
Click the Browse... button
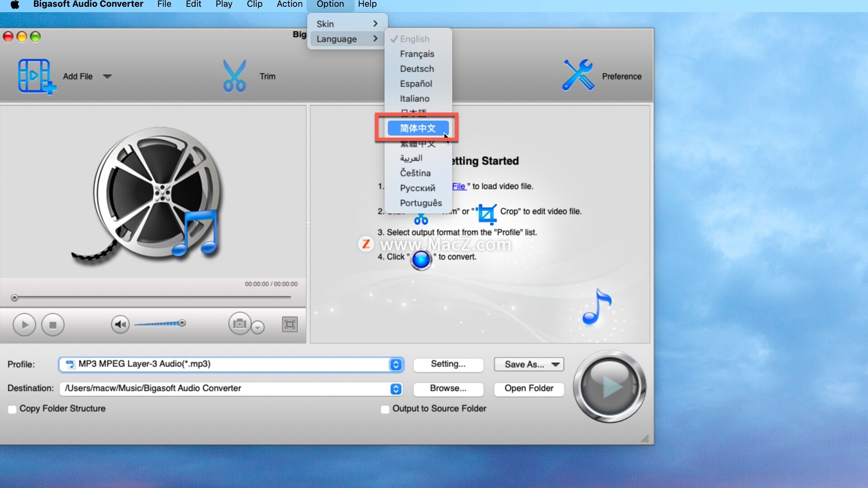pyautogui.click(x=448, y=389)
